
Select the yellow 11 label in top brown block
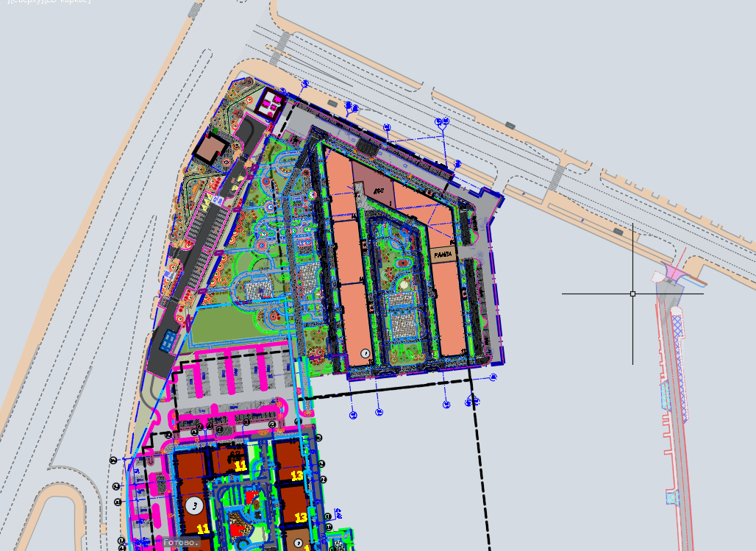click(x=240, y=466)
